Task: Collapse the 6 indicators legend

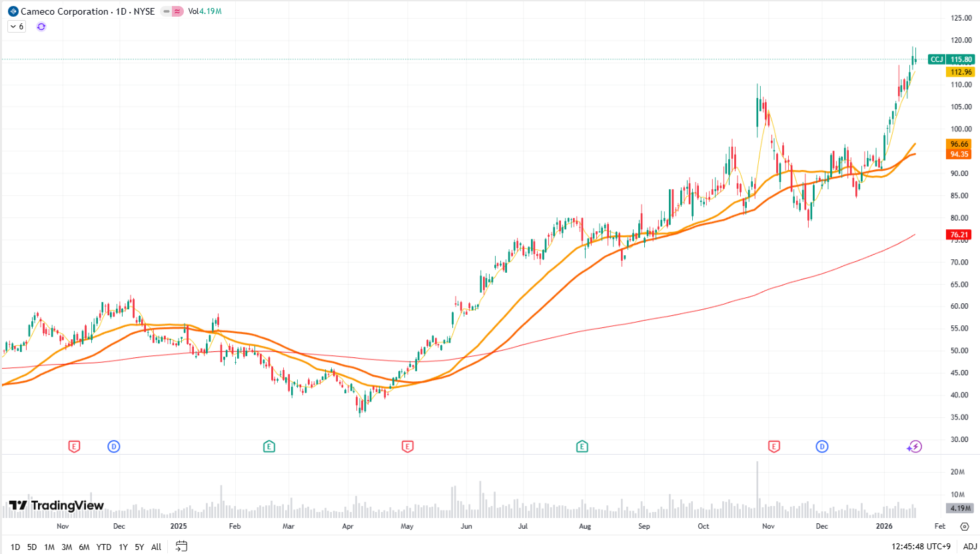Action: [17, 27]
